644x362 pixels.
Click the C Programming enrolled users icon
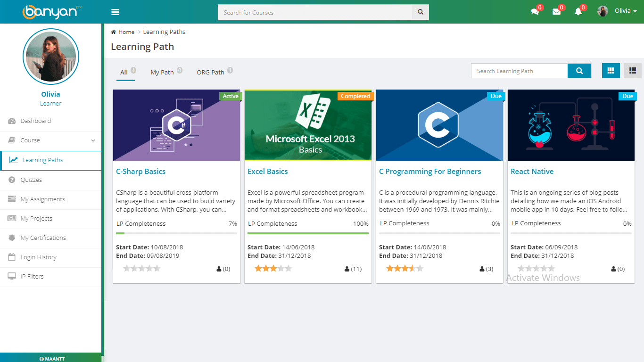click(x=482, y=269)
